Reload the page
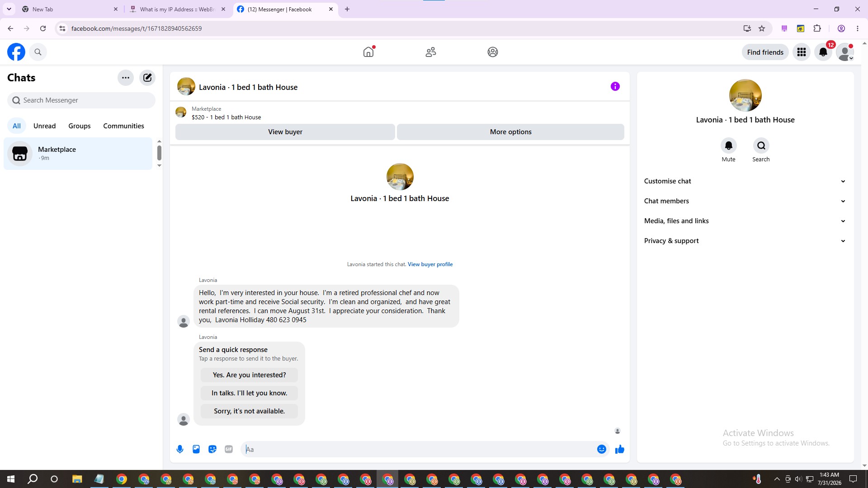Viewport: 868px width, 488px height. [x=43, y=28]
